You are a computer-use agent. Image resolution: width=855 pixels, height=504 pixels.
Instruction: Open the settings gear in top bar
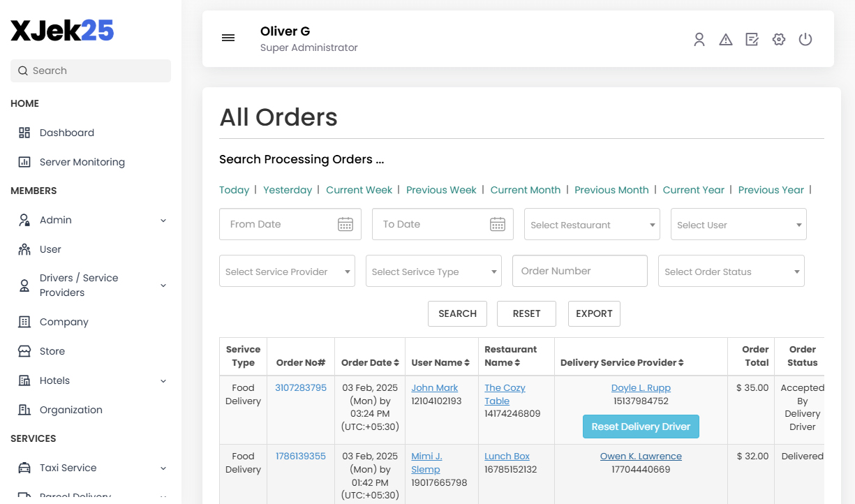tap(779, 39)
